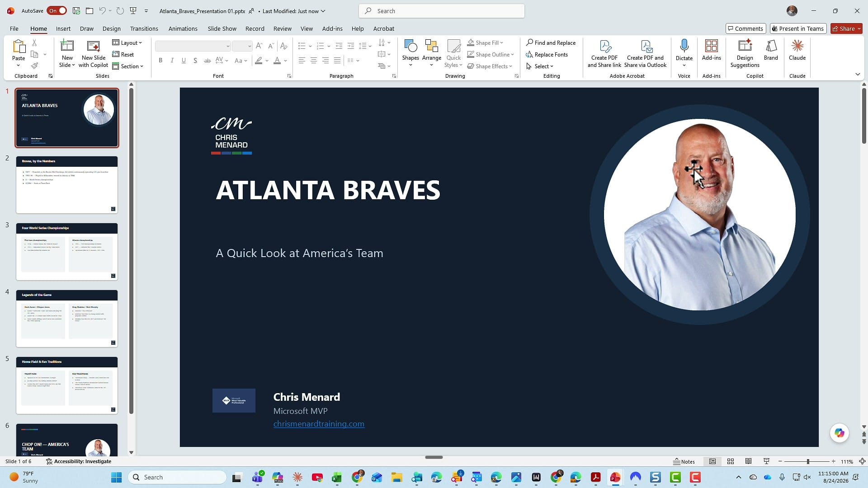The height and width of the screenshot is (488, 868).
Task: Click the Save icon in title bar
Action: (76, 11)
